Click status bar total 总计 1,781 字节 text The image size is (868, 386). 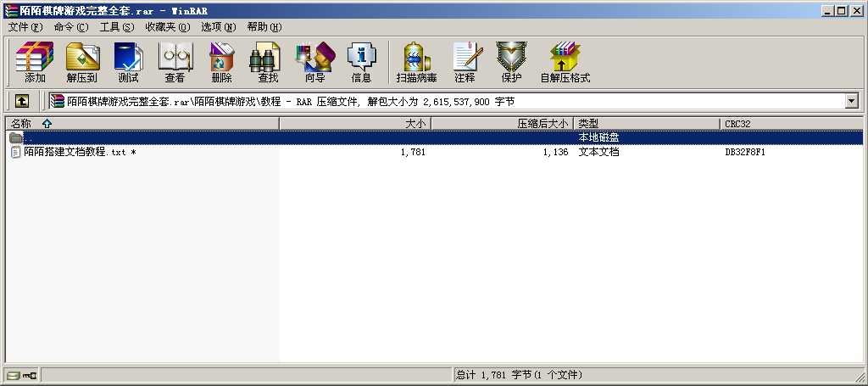tap(520, 376)
